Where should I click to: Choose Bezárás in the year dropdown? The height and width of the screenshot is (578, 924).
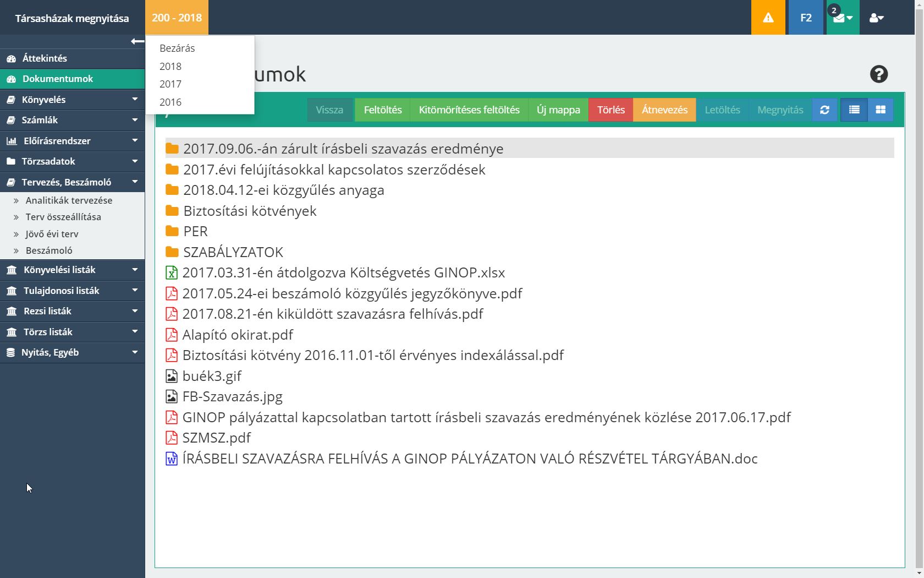click(x=177, y=48)
